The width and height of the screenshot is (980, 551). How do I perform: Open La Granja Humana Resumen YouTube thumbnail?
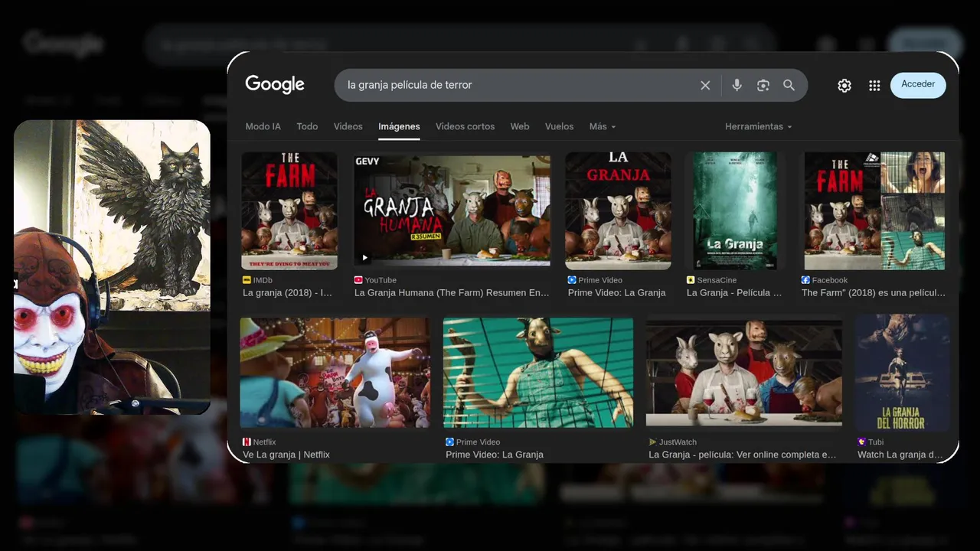[452, 210]
